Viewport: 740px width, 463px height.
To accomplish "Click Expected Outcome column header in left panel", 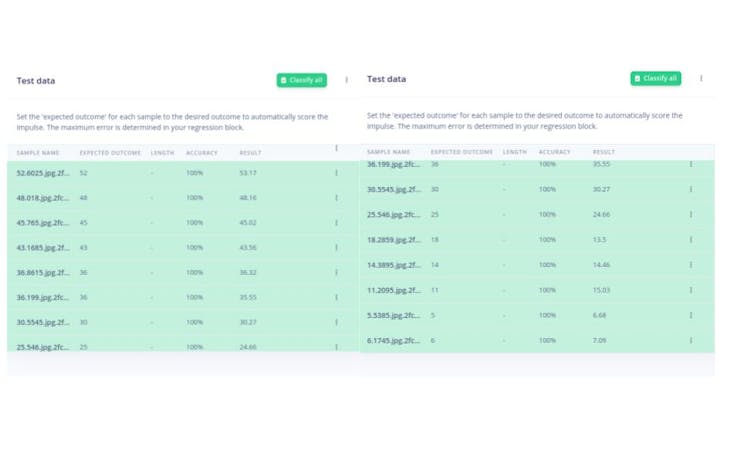I will [110, 153].
